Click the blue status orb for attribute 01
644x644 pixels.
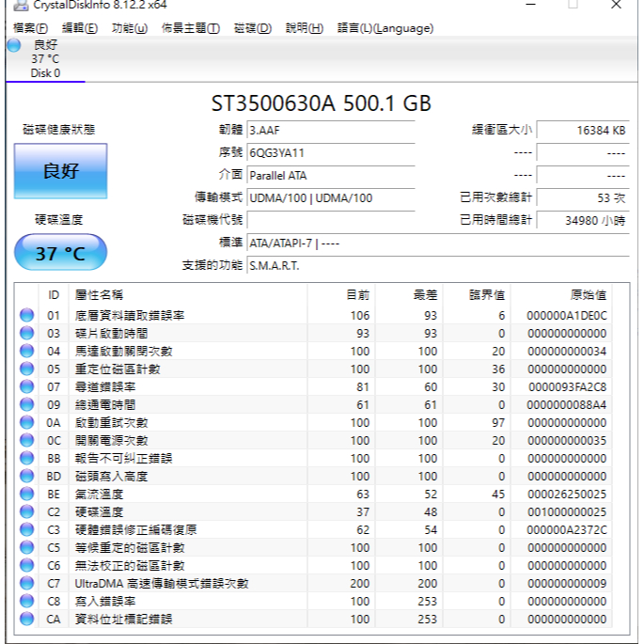(27, 316)
